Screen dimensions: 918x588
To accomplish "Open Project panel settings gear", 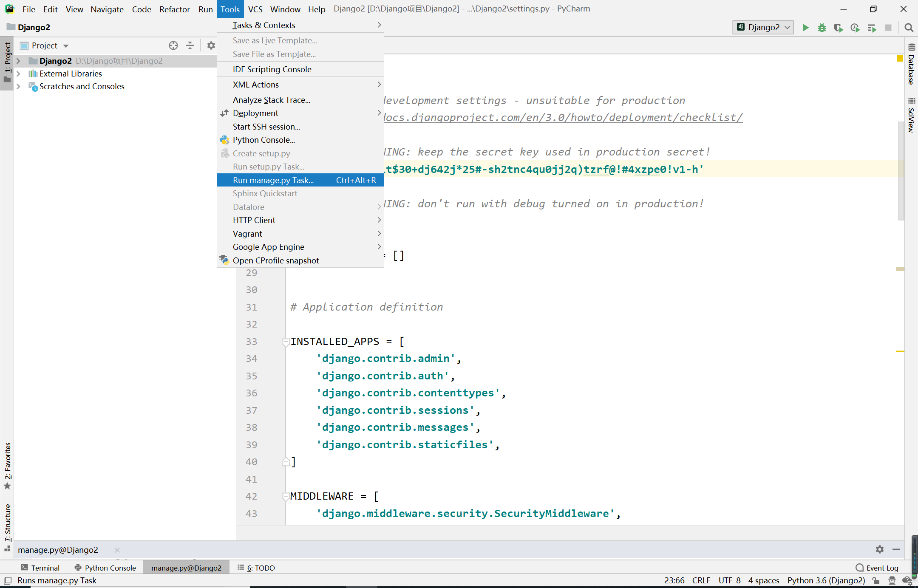I will tap(211, 45).
